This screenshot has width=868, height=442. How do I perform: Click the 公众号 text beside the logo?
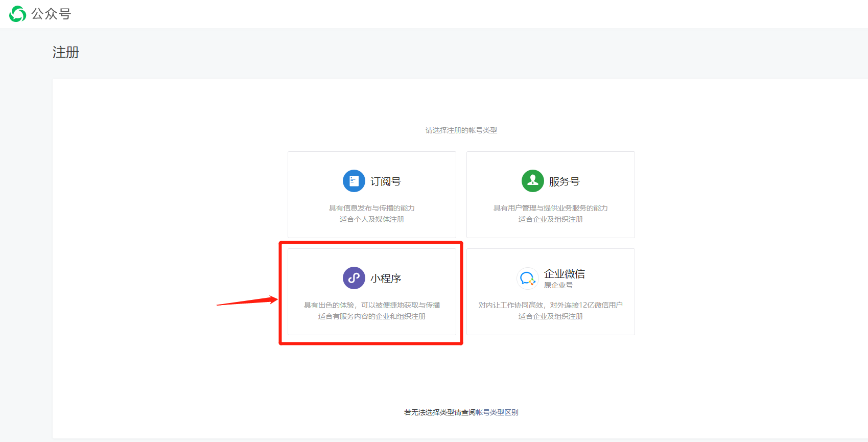[51, 14]
